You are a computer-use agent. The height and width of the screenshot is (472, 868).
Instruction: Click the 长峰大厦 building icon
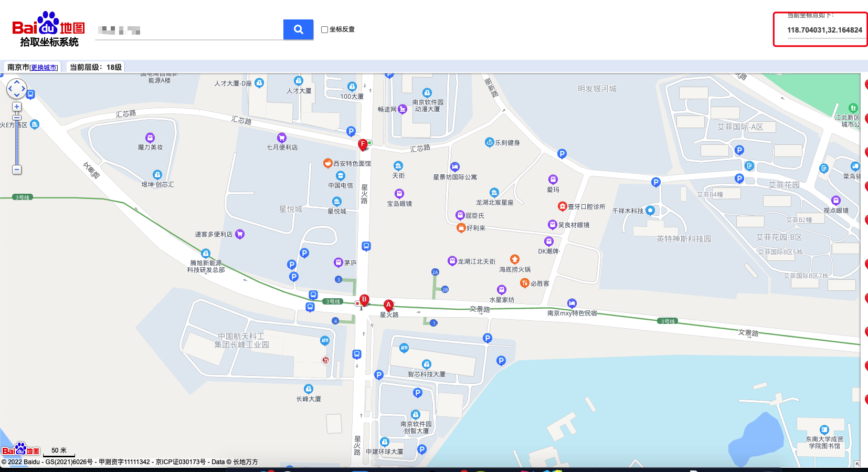309,389
